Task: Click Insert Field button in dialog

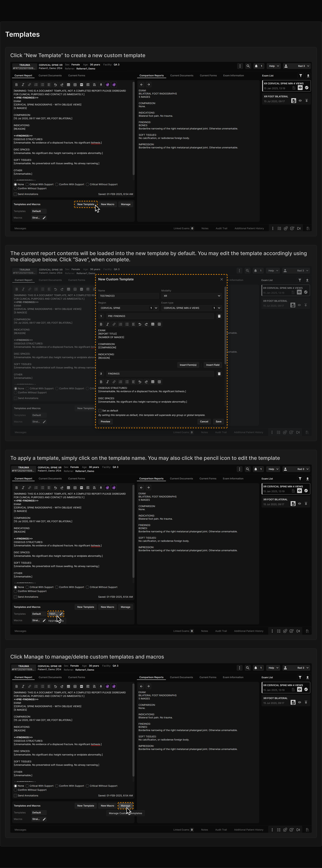Action: click(x=213, y=365)
